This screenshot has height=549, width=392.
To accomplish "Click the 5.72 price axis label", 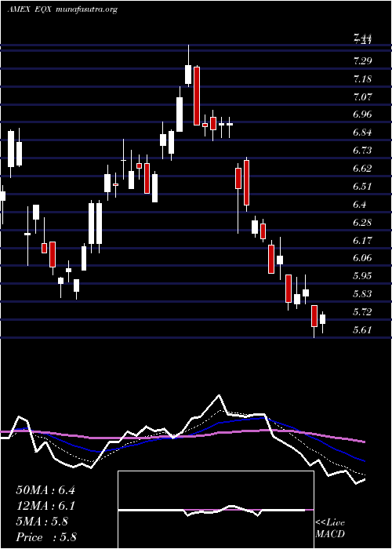I will (x=362, y=311).
